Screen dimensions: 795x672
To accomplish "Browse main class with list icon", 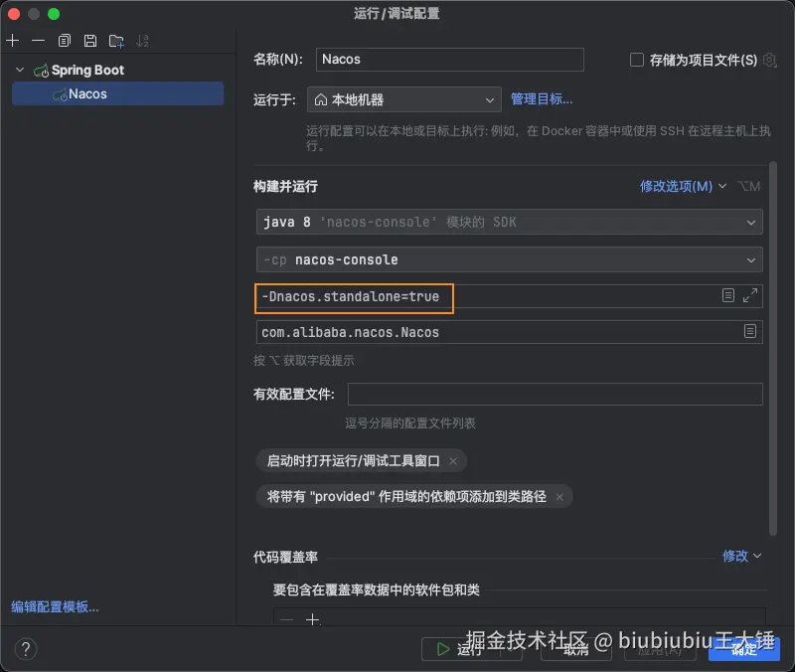I will tap(750, 331).
